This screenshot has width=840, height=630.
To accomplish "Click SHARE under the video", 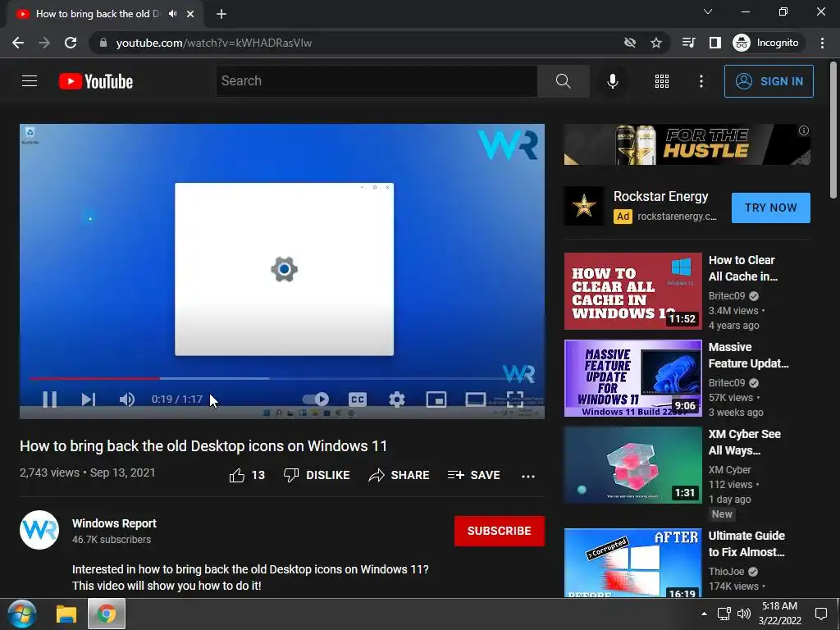I will (x=399, y=475).
